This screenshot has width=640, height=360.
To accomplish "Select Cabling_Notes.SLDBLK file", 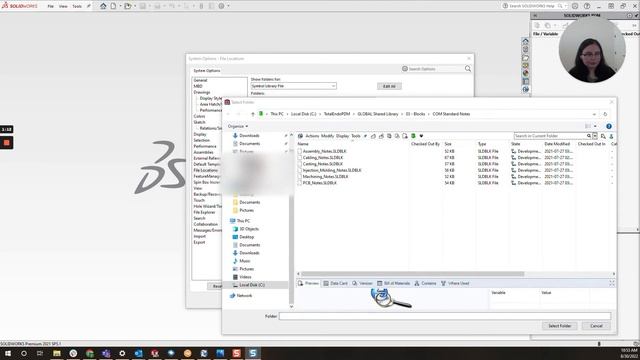I will coord(322,158).
